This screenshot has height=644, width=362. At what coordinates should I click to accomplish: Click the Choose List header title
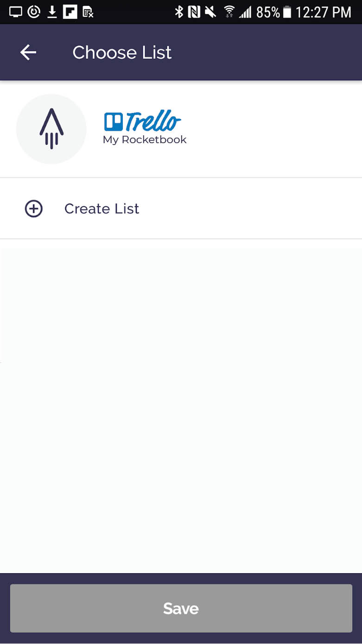point(122,52)
